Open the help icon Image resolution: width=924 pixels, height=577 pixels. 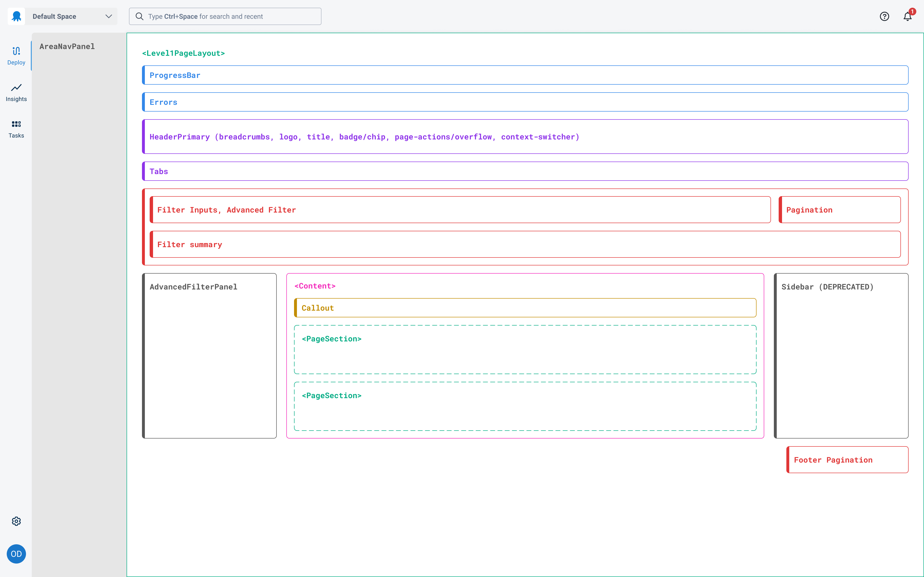click(885, 16)
